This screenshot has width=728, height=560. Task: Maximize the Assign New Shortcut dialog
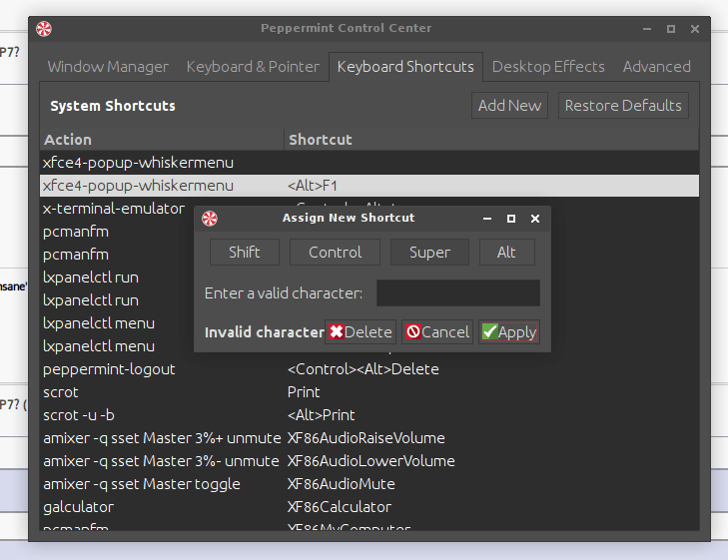pos(511,219)
